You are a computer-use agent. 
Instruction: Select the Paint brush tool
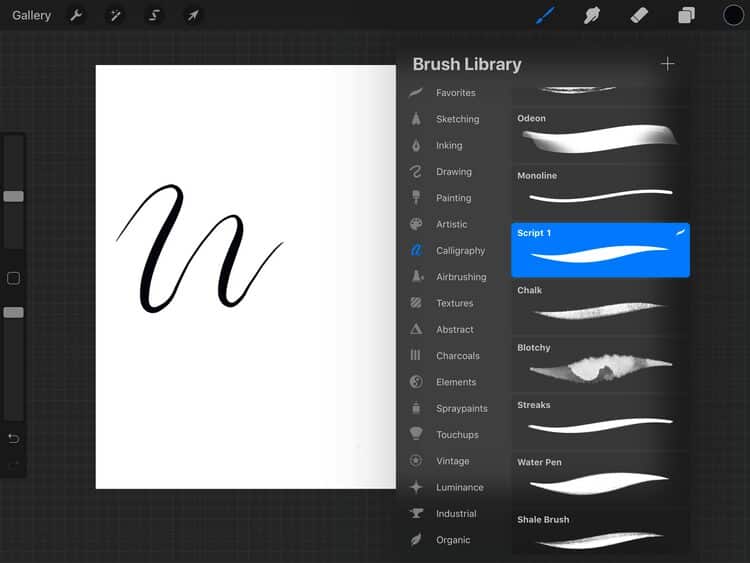pyautogui.click(x=545, y=15)
